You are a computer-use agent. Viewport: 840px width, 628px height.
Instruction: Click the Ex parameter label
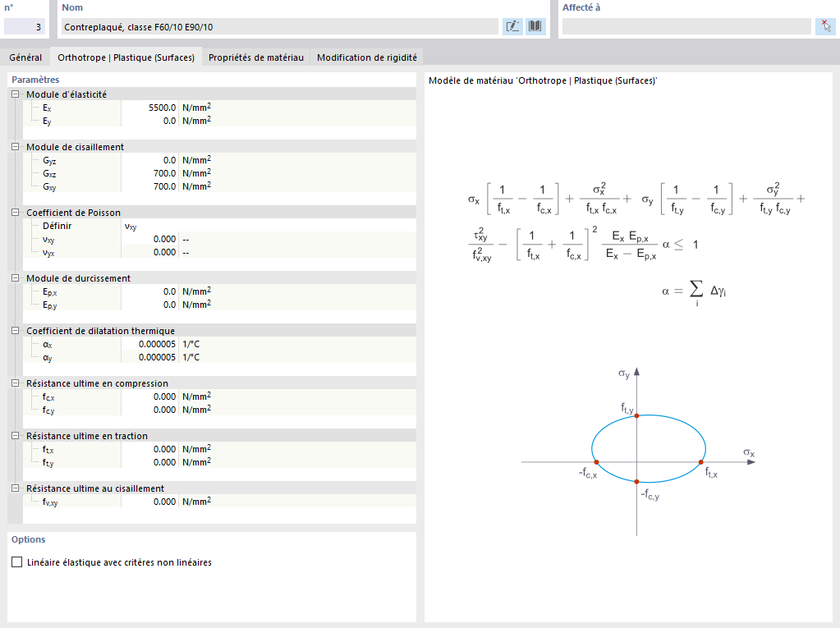(47, 108)
